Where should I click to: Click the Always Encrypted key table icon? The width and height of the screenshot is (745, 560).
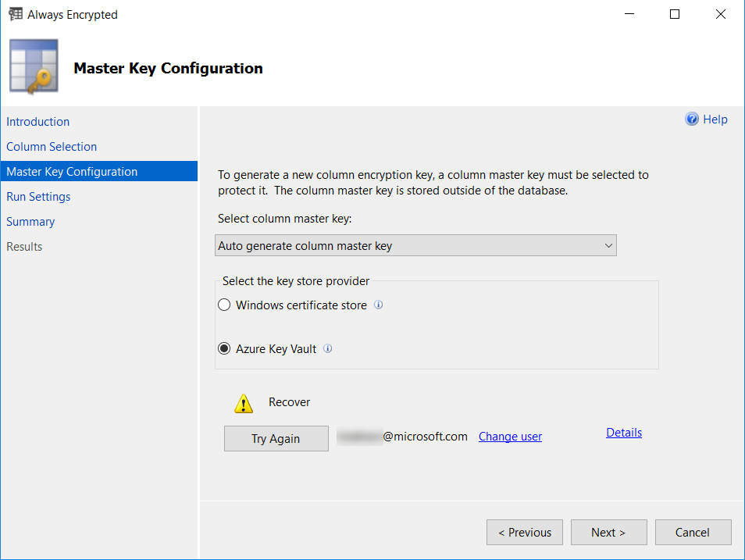click(x=34, y=68)
